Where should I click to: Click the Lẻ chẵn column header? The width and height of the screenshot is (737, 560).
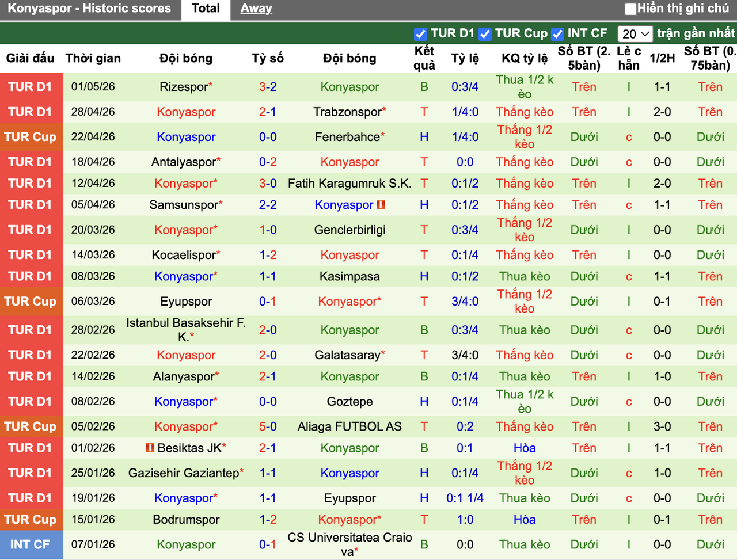(x=629, y=58)
